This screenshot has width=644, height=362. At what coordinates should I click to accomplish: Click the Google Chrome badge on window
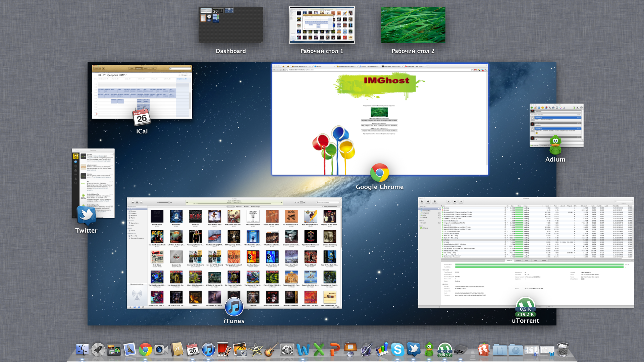pos(380,173)
